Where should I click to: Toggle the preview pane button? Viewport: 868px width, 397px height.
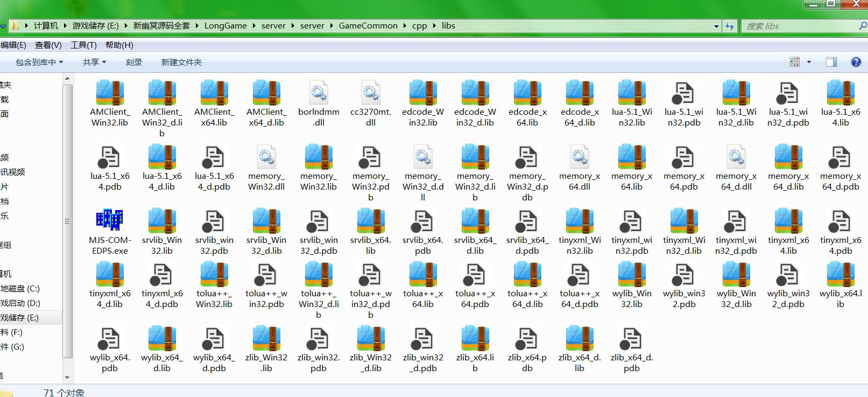point(831,62)
